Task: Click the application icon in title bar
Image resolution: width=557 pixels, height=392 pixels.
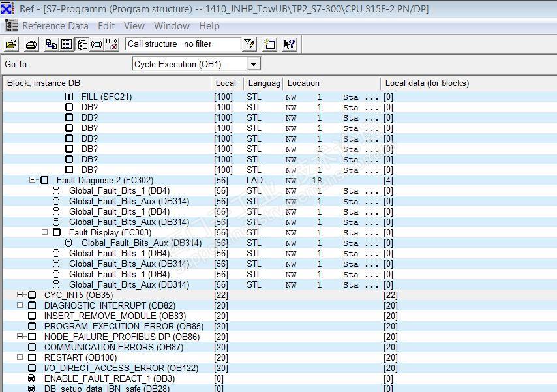Action: pyautogui.click(x=8, y=8)
